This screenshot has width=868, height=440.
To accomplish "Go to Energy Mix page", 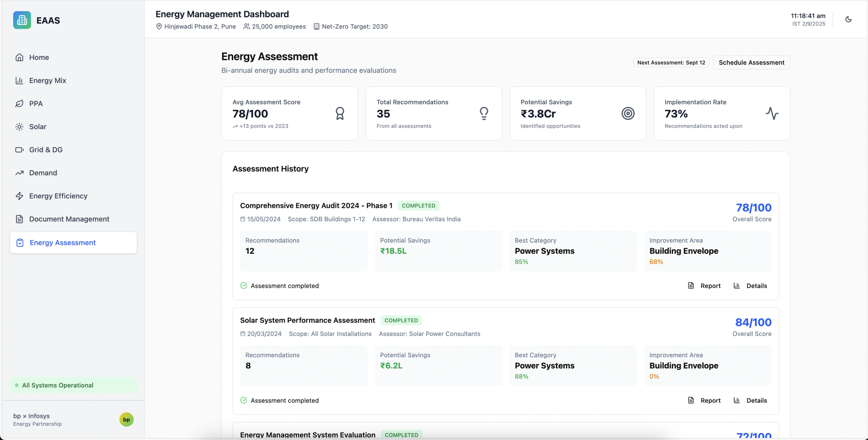I will click(47, 80).
